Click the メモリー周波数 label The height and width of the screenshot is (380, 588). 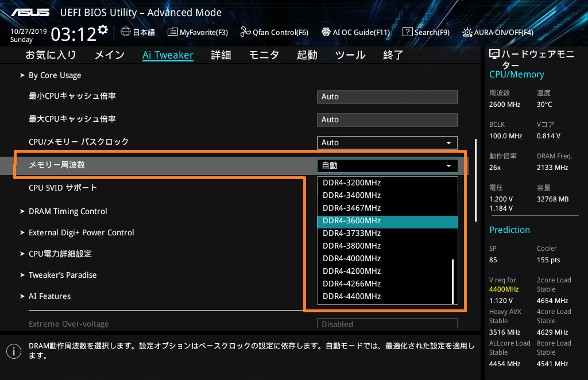tap(57, 165)
